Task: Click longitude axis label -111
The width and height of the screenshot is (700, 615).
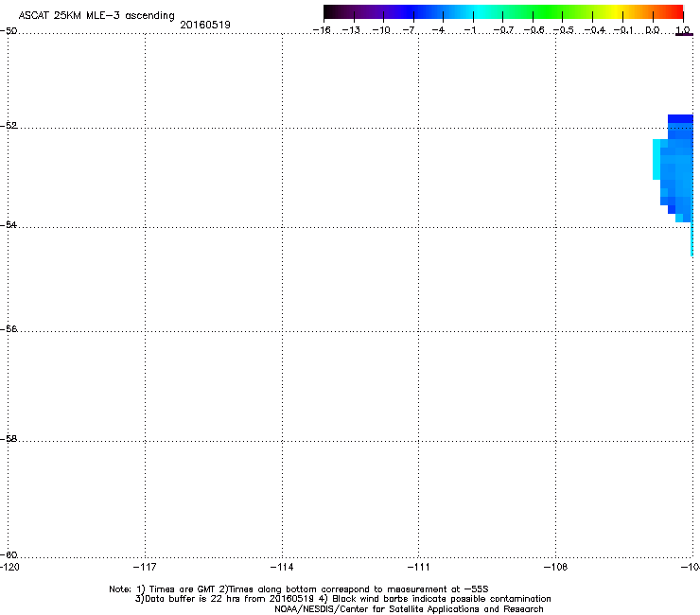Action: [x=418, y=567]
